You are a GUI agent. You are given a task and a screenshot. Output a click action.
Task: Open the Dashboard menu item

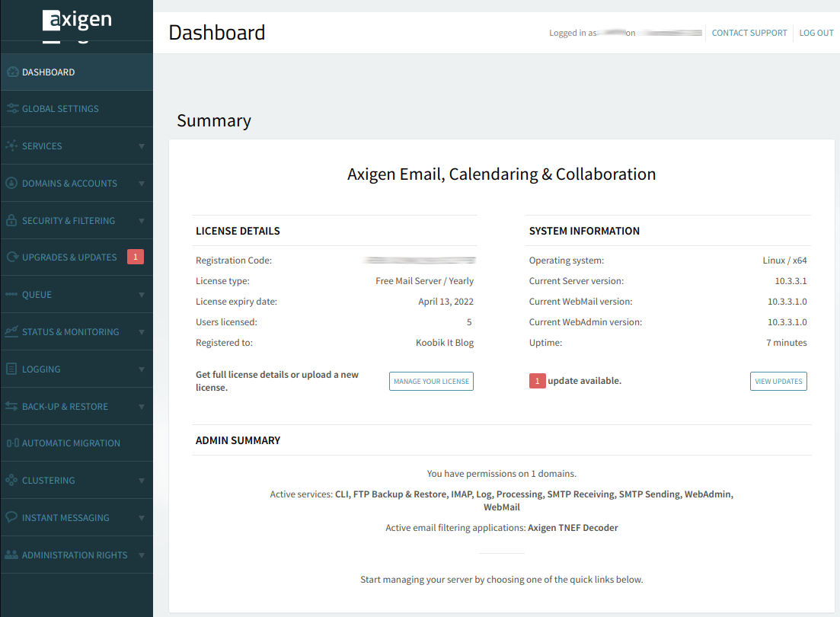click(x=77, y=72)
